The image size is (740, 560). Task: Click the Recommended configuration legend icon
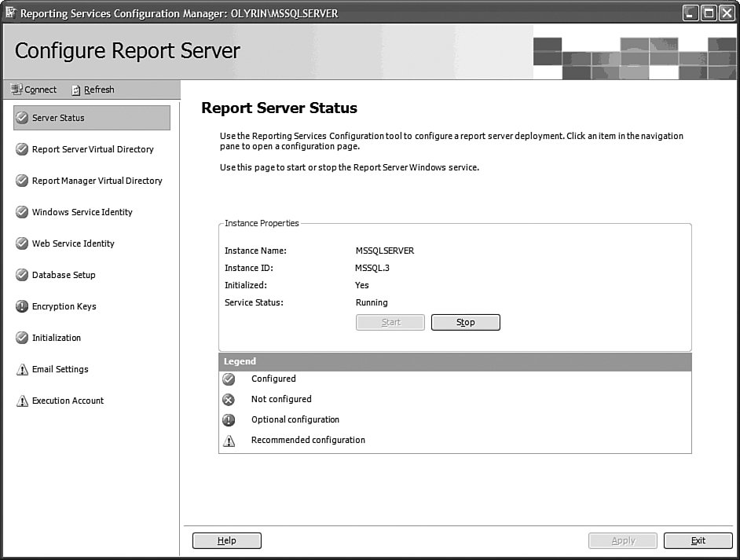229,441
